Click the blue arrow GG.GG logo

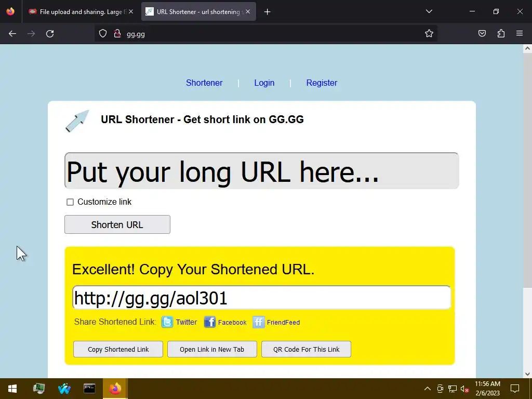[77, 121]
